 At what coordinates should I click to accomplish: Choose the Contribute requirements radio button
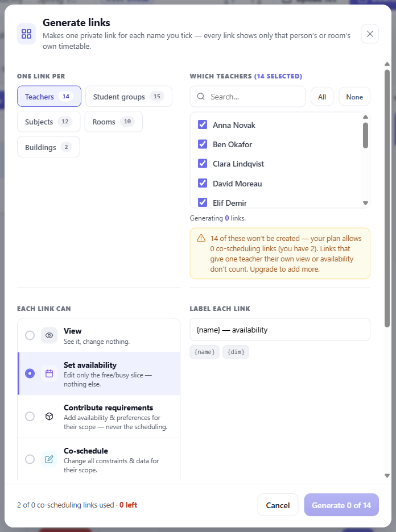point(30,416)
